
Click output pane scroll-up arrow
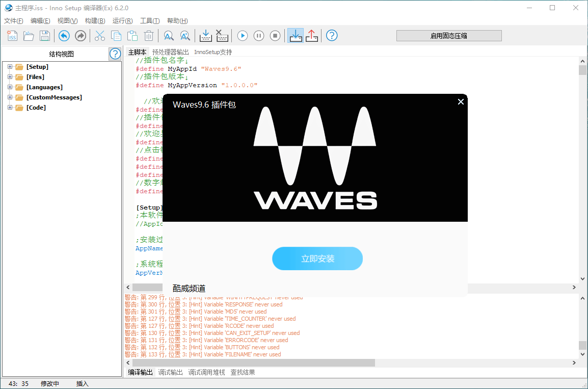(x=582, y=299)
